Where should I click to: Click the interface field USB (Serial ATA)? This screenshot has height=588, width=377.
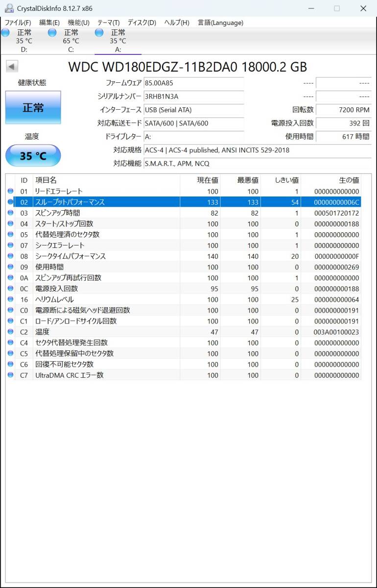coord(193,110)
